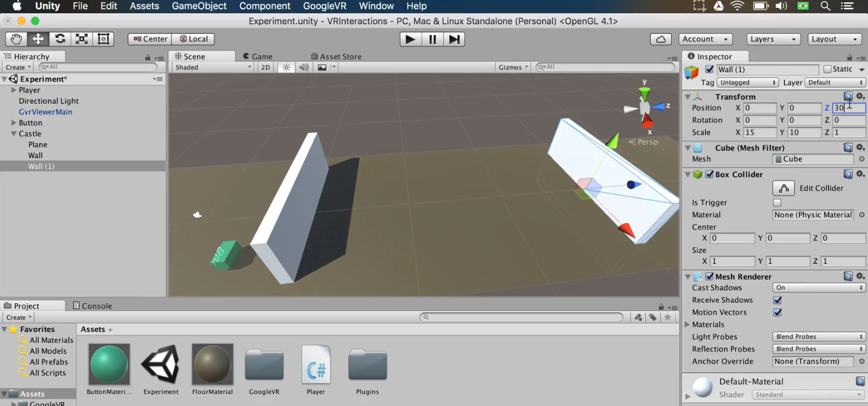Image resolution: width=868 pixels, height=406 pixels.
Task: Select the Move tool
Action: coord(38,39)
